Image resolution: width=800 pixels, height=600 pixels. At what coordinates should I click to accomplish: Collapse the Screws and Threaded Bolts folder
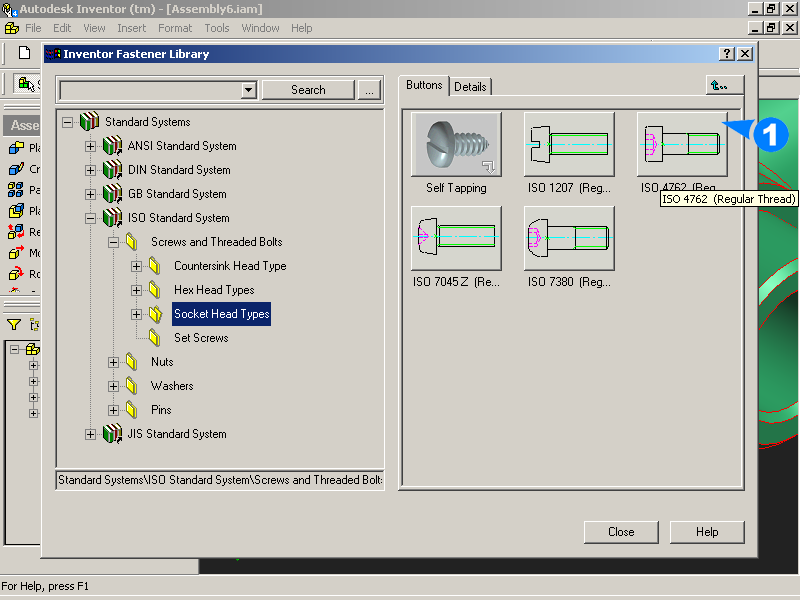(113, 242)
